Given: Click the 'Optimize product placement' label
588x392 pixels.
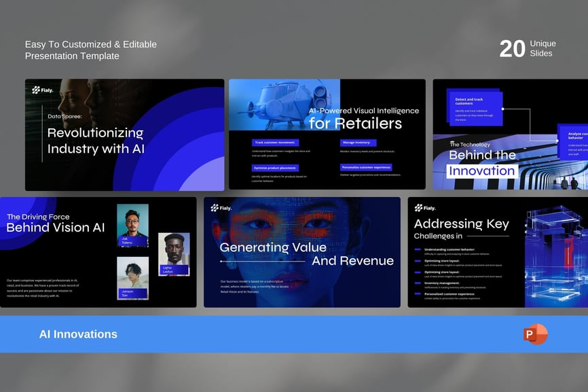Looking at the screenshot, I should tap(275, 168).
